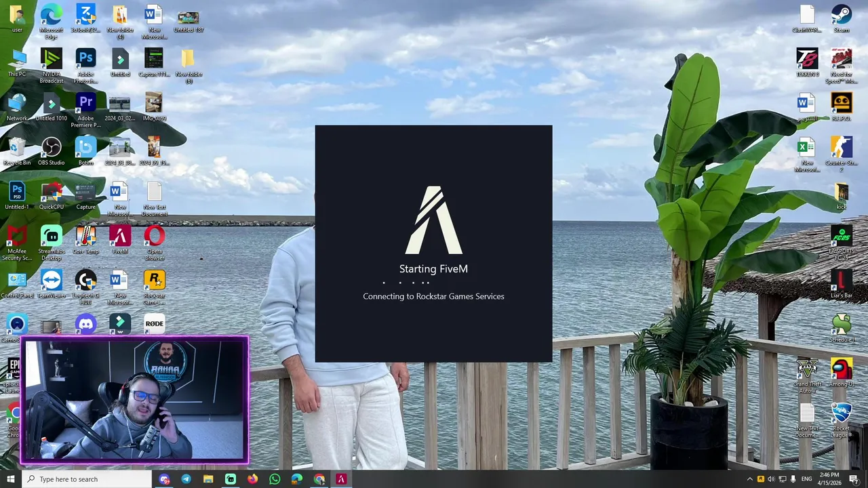Select the QuickCPU desktop icon
The width and height of the screenshot is (868, 488).
click(52, 196)
